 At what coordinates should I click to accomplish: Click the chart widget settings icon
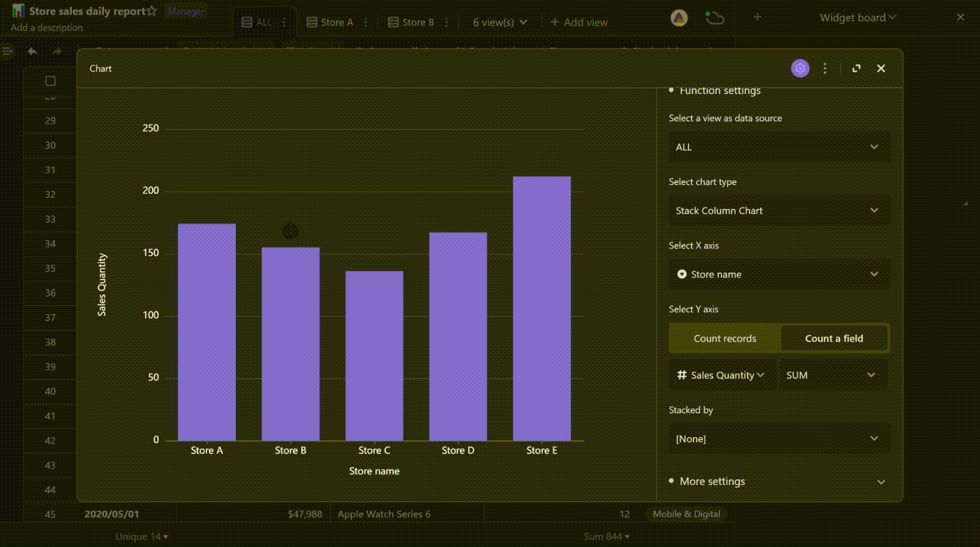click(x=800, y=68)
